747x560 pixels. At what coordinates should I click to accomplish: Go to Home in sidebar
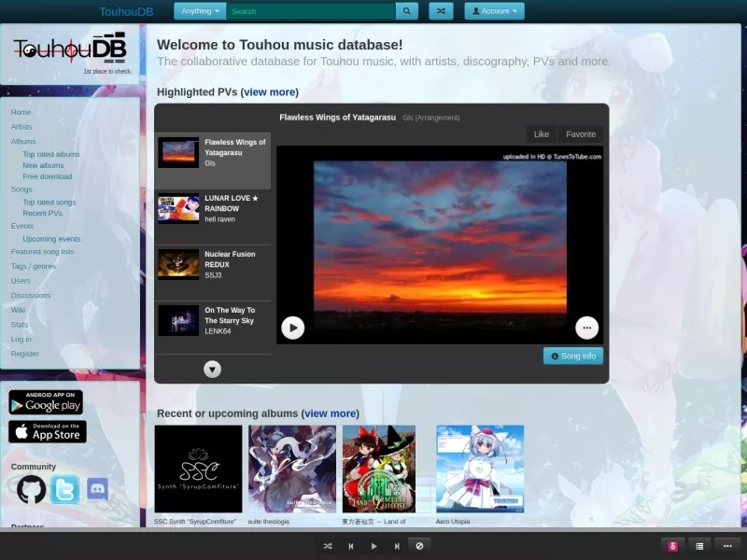click(21, 112)
